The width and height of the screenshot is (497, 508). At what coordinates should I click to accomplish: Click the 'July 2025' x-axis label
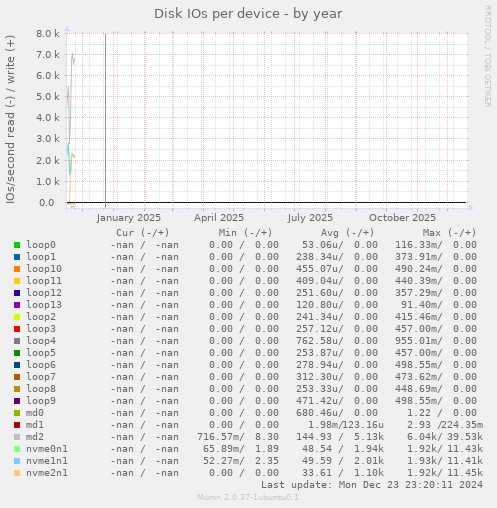[x=310, y=218]
